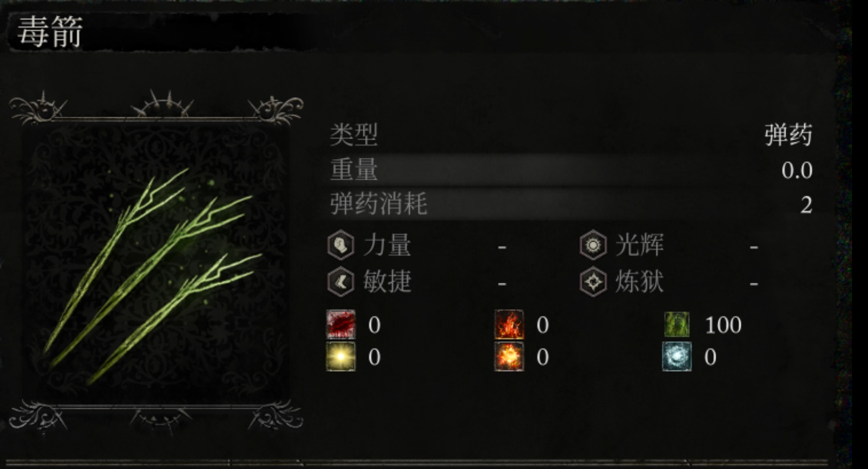Click the 弹药消耗 ammo cost row
The width and height of the screenshot is (868, 469).
(x=571, y=205)
